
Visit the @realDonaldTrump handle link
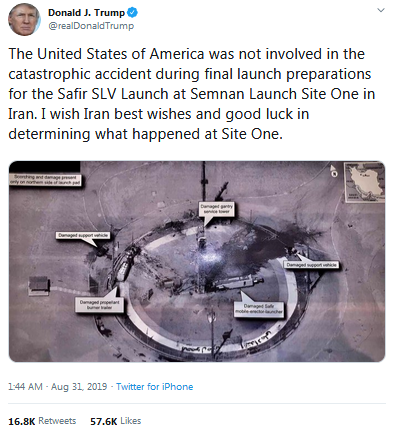point(91,26)
